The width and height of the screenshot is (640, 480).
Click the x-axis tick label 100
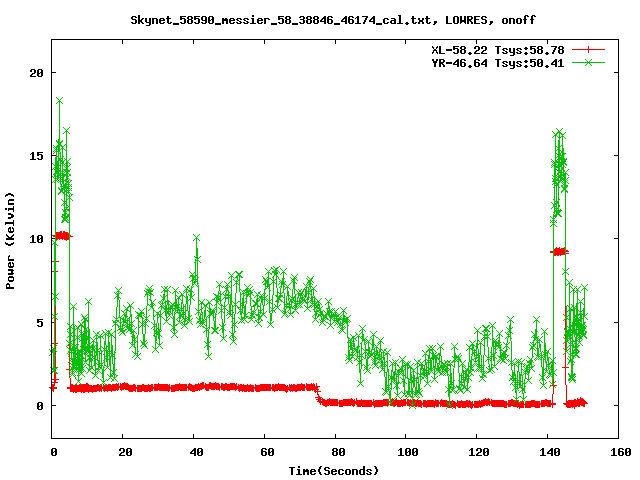(408, 452)
